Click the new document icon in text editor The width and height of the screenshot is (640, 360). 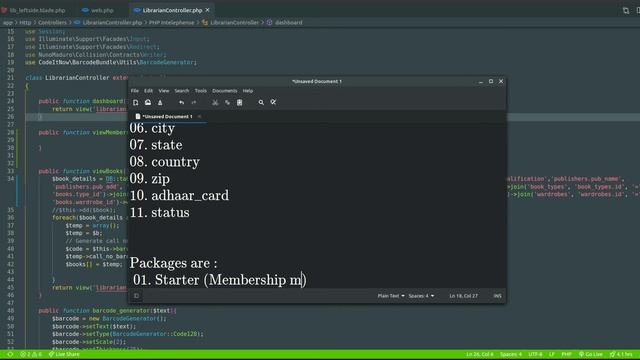pos(136,102)
